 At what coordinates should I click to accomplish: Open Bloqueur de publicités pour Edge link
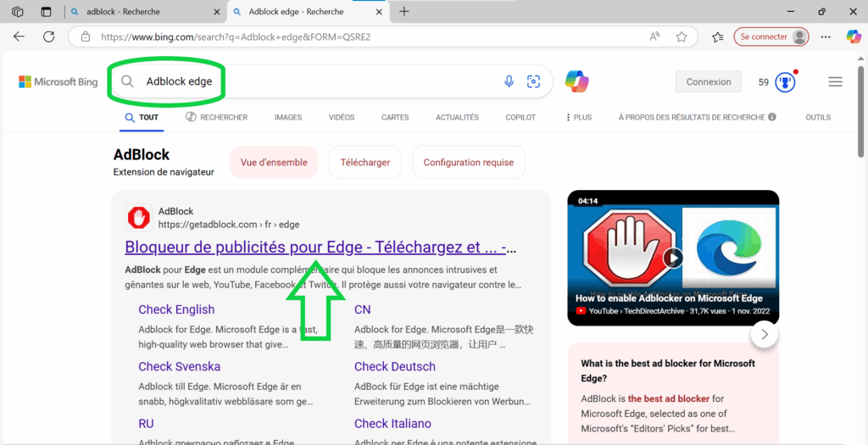(x=320, y=248)
